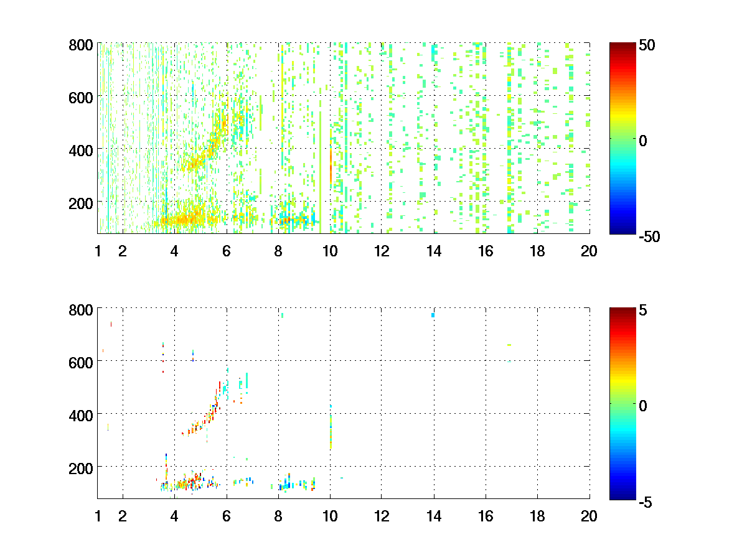Click x-tick '6' under the upper heatmap
The image size is (747, 560).
(227, 251)
